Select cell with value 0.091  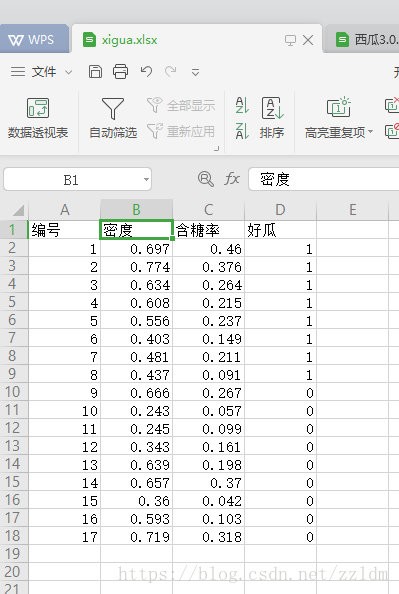point(208,375)
